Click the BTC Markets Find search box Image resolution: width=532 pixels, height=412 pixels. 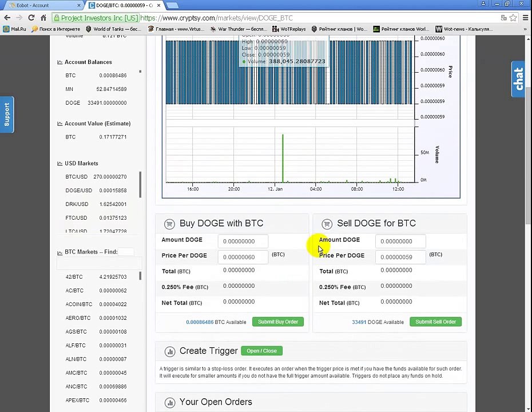point(126,252)
